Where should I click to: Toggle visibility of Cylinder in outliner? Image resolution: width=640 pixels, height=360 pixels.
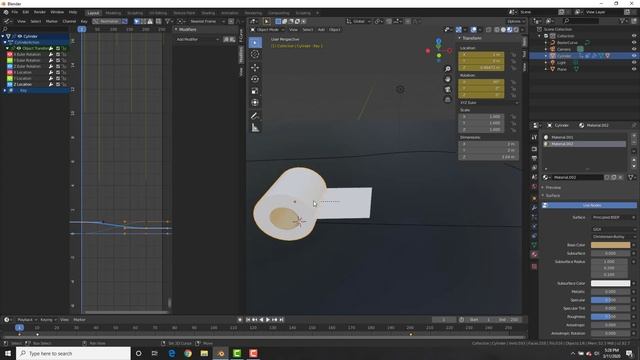pyautogui.click(x=634, y=56)
